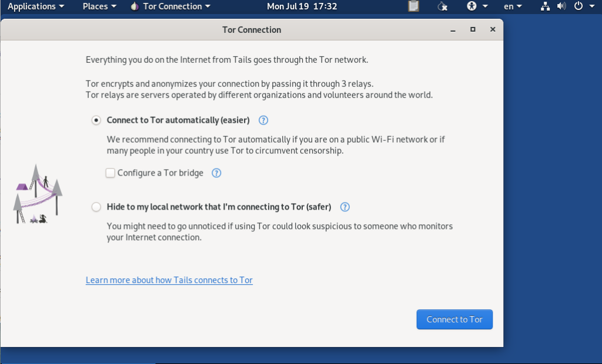Select Connect to Tor automatically (easier)
The image size is (602, 364).
pos(96,120)
